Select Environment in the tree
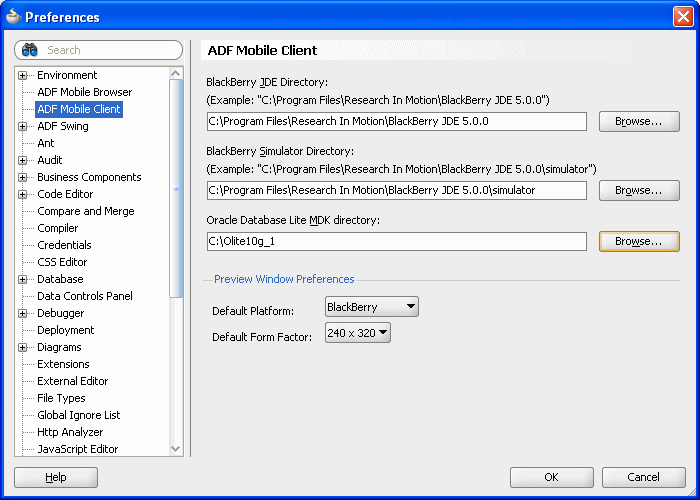 67,75
